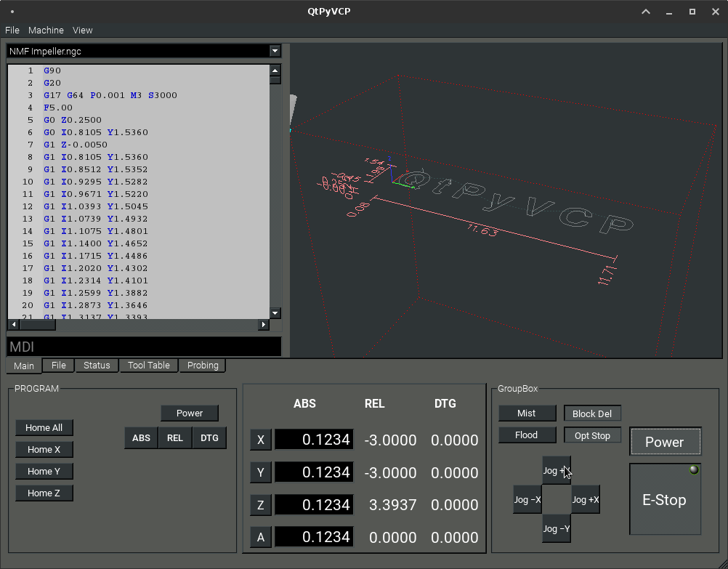Select REL button in the PROGRAM group
The width and height of the screenshot is (728, 569).
tap(175, 438)
